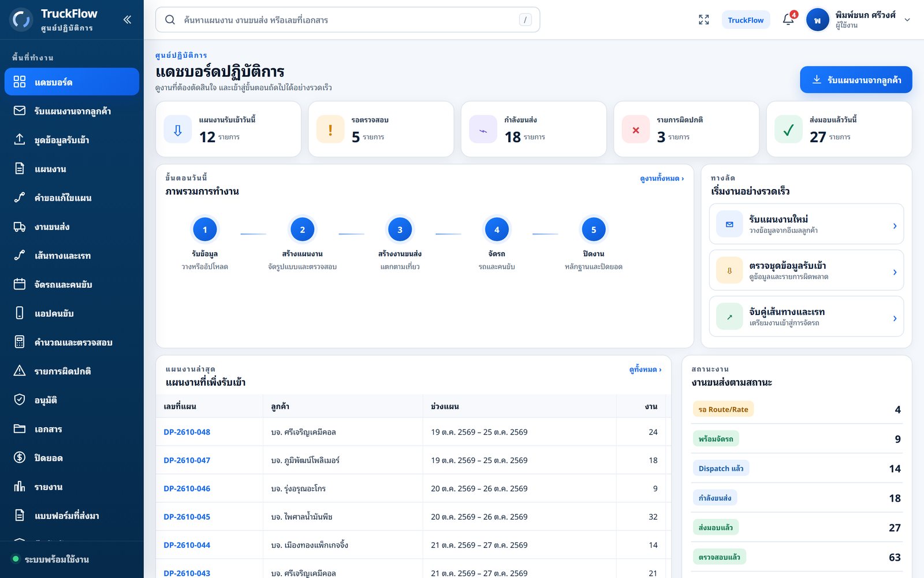Click bar chart icon beside รายงาน
The width and height of the screenshot is (924, 578).
pos(20,486)
